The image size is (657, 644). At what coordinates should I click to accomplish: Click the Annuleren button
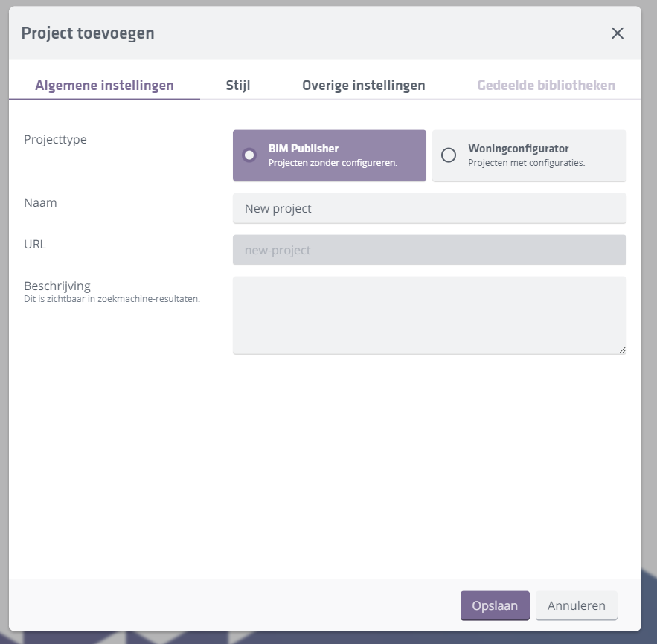pyautogui.click(x=576, y=605)
